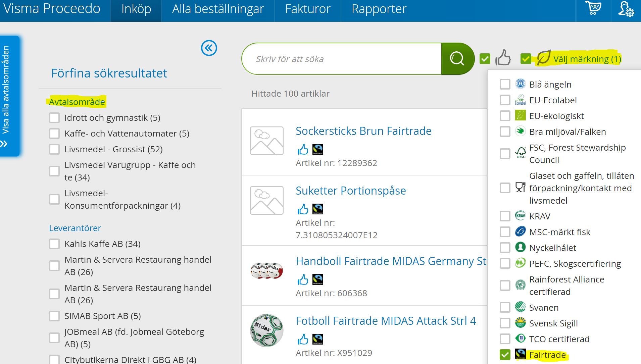Viewport: 641px width, 364px height.
Task: Go to Visma Proceedo home
Action: 52,8
